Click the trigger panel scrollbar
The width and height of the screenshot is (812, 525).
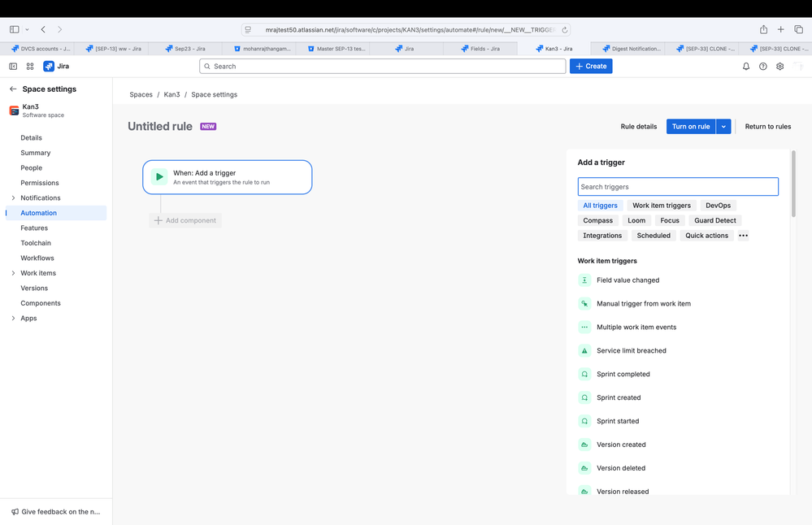tap(792, 184)
